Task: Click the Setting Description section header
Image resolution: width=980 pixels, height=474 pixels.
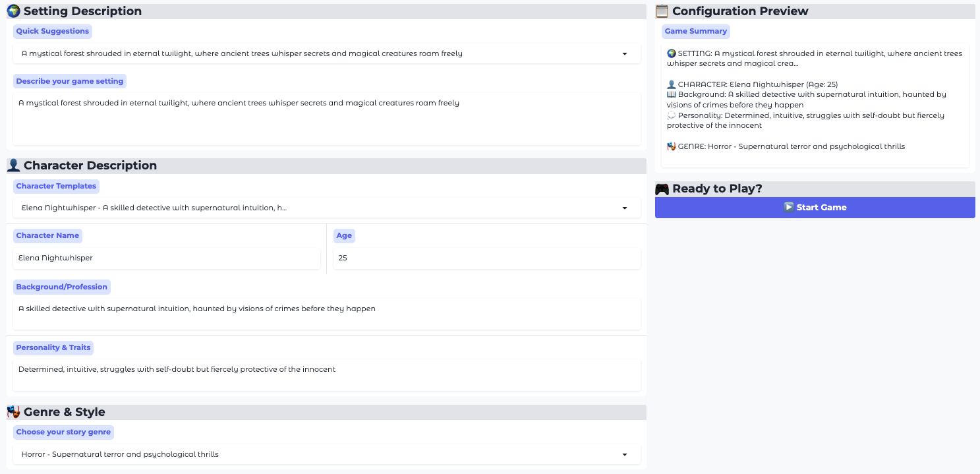Action: [82, 11]
